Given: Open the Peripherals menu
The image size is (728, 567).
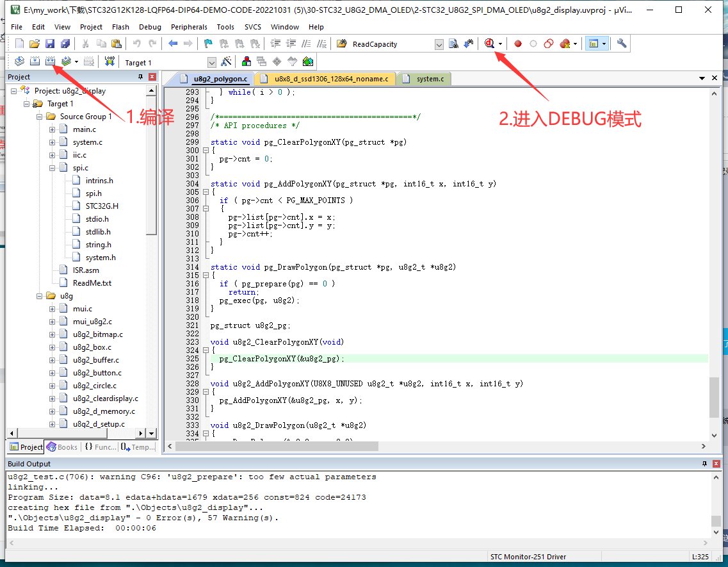Looking at the screenshot, I should [x=189, y=27].
